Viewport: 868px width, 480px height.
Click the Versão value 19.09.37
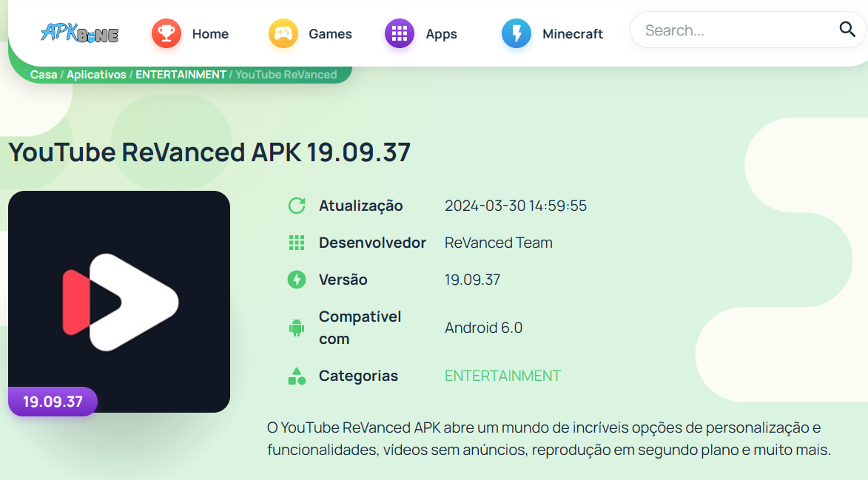(x=472, y=280)
